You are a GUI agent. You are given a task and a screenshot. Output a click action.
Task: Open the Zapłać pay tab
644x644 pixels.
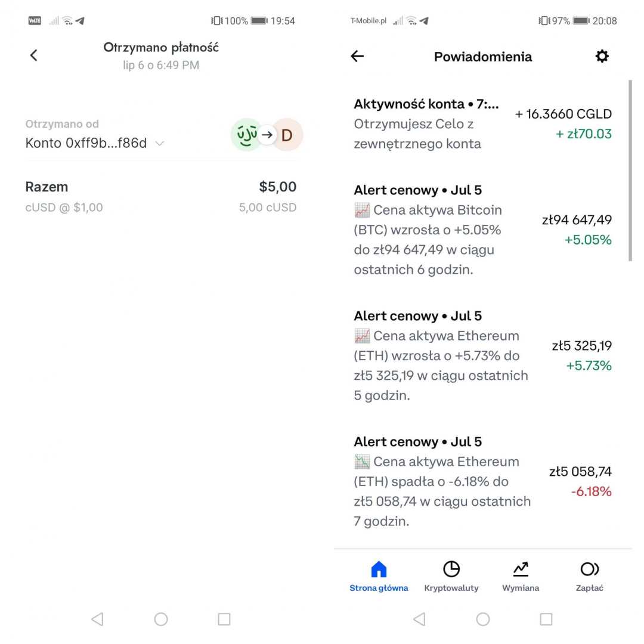point(589,576)
